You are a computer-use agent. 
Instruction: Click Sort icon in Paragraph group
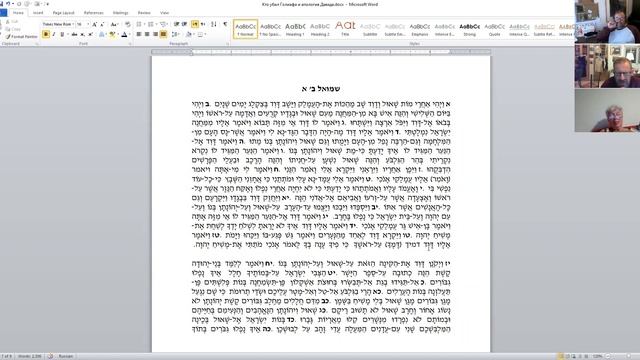213,24
